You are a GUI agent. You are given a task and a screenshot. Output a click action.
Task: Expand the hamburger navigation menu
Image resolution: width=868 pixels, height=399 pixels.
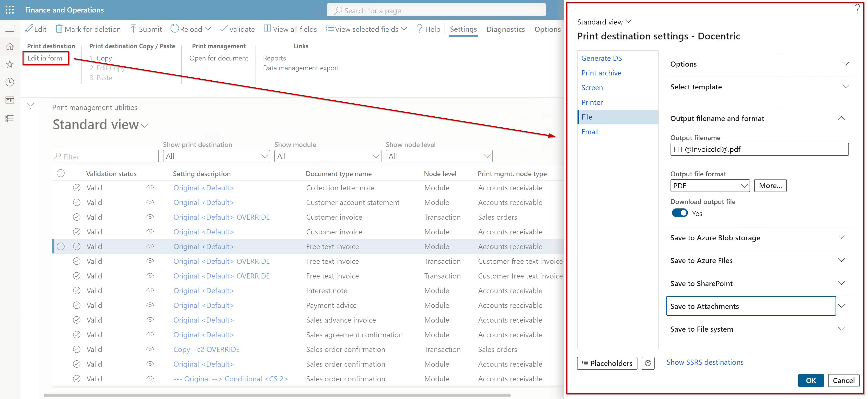(10, 29)
